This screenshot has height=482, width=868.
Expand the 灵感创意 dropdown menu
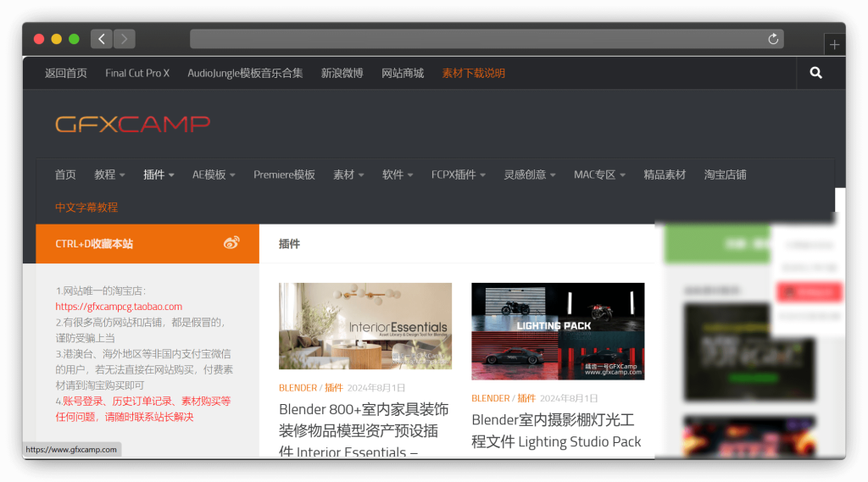530,175
